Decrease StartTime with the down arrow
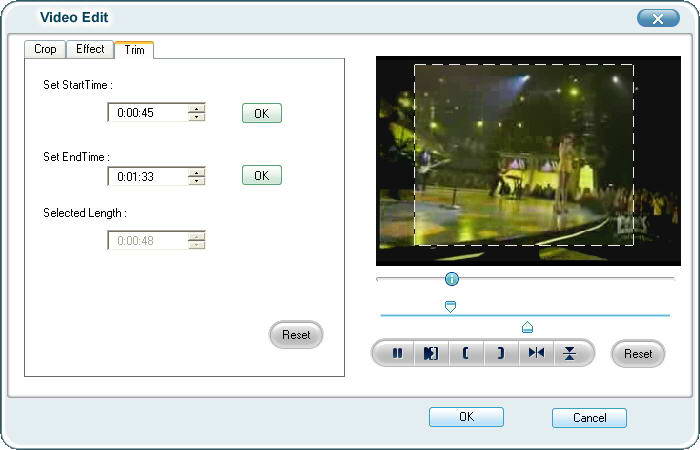The height and width of the screenshot is (450, 700). (x=196, y=117)
